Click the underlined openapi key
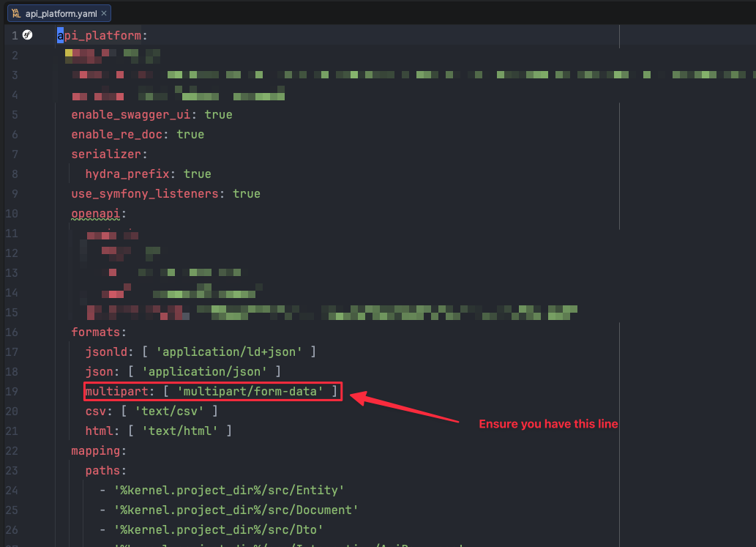Viewport: 756px width, 547px height. click(94, 213)
